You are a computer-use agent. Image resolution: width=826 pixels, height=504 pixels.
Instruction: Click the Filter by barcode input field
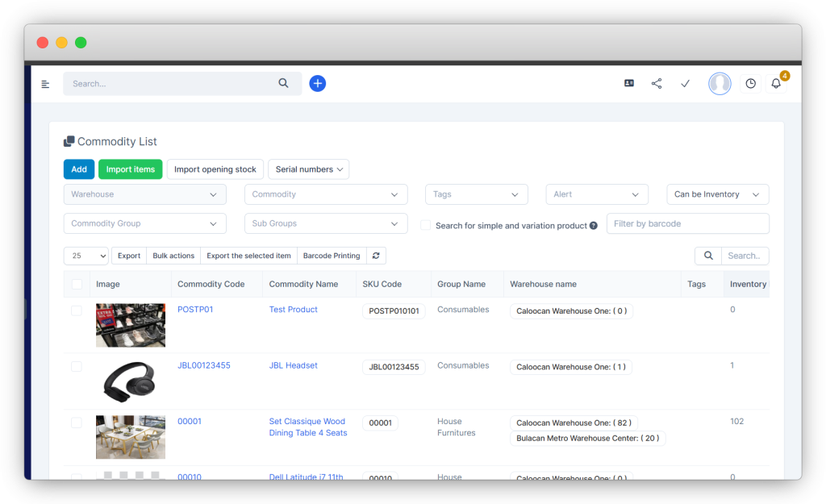coord(687,223)
